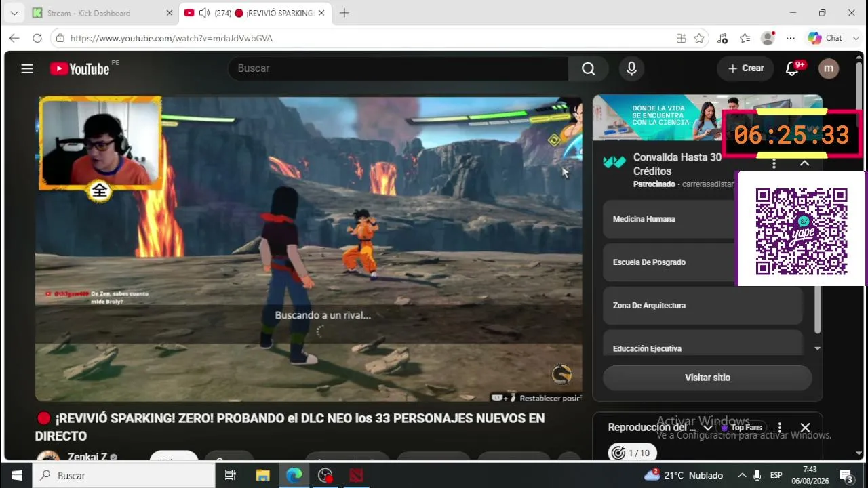Screen dimensions: 868x488
Task: Open the Convalida Hasta 30 Créditos ad title
Action: click(x=677, y=164)
